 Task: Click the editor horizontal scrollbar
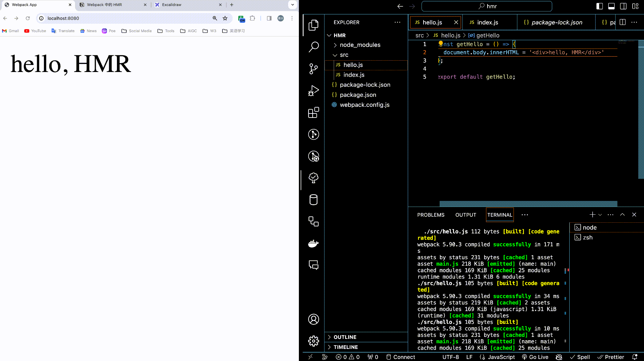click(528, 204)
